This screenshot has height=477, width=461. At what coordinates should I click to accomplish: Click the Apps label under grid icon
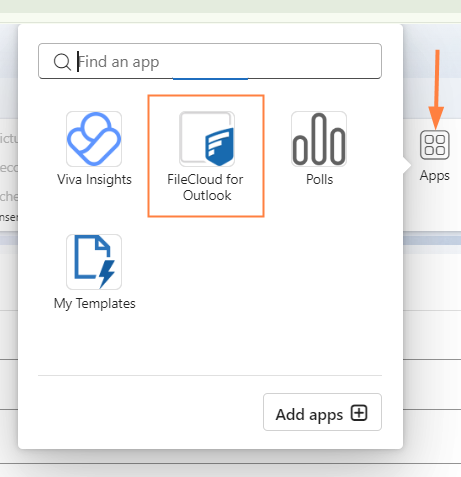pyautogui.click(x=435, y=176)
